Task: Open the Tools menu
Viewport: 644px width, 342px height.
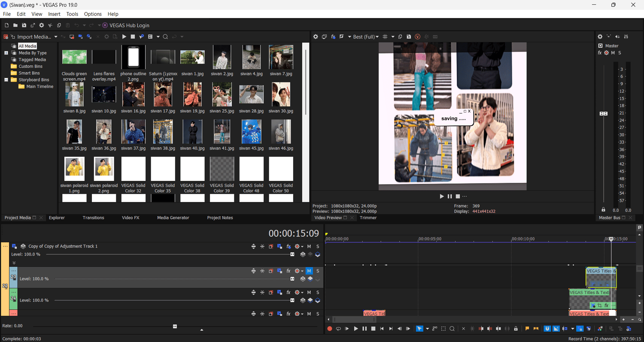Action: (72, 14)
